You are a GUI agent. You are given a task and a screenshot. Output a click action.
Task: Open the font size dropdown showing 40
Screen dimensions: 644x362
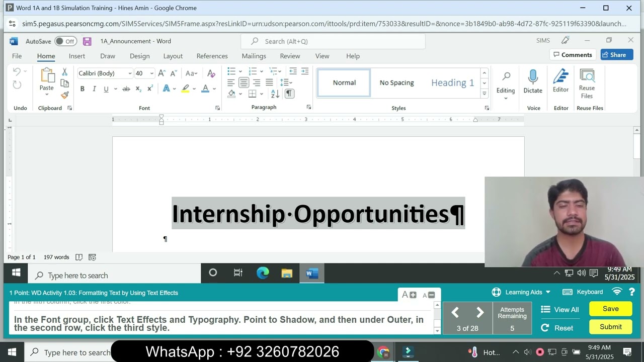(151, 73)
